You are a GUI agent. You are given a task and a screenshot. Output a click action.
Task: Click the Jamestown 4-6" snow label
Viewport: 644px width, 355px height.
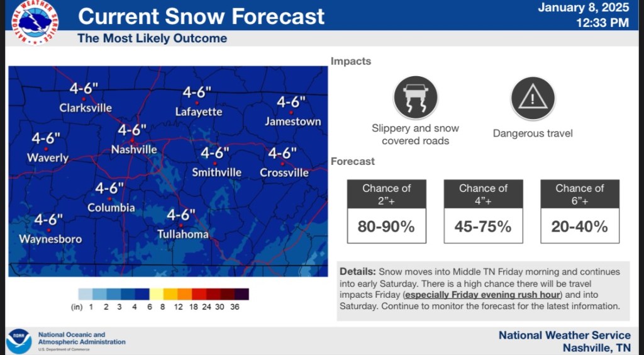pos(291,102)
